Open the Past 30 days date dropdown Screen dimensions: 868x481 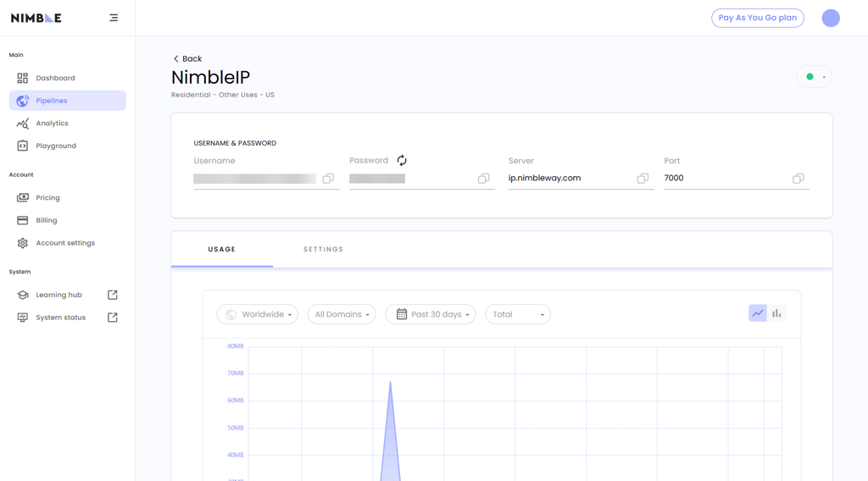coord(431,314)
